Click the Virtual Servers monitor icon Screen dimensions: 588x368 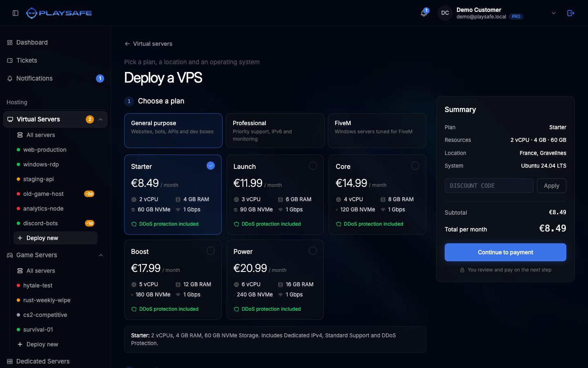click(x=10, y=119)
